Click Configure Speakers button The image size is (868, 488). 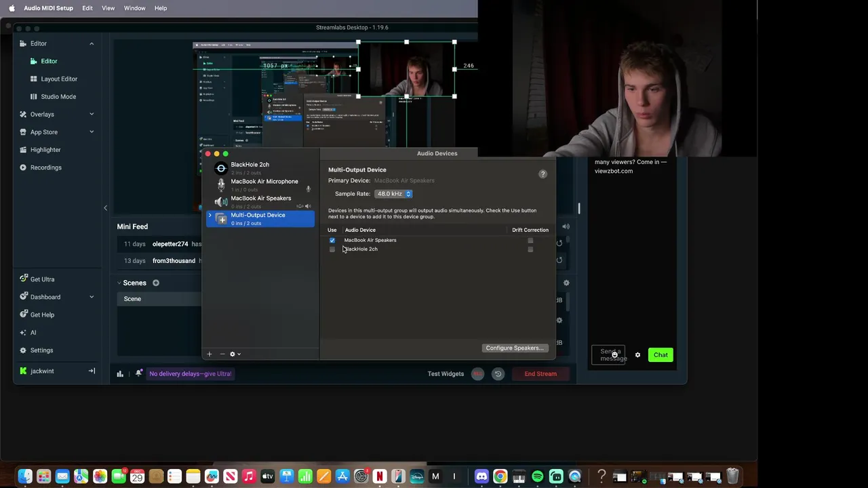pyautogui.click(x=515, y=348)
